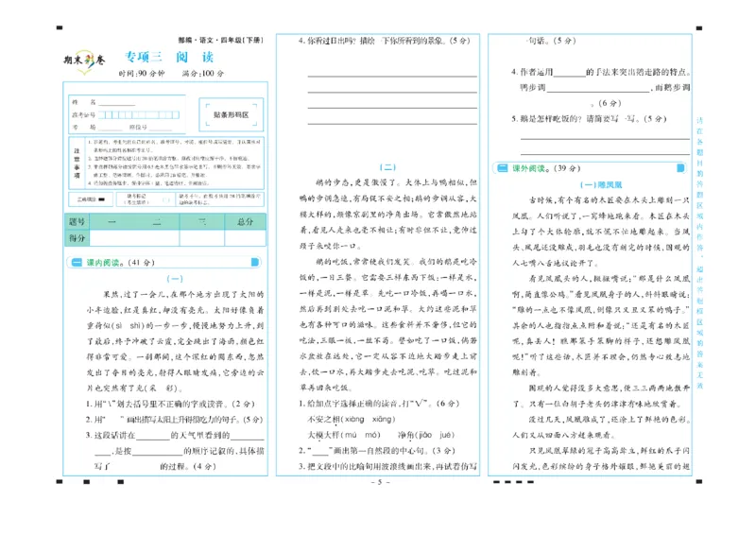Click the section heading 课外阅读。(39 分)
Viewport: 756px width, 535px height.
point(546,168)
